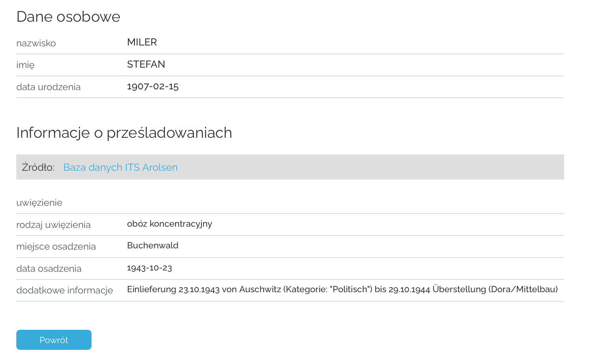Click the Einlieferung additional information text
Viewport: 608px width, 364px height.
click(x=342, y=289)
